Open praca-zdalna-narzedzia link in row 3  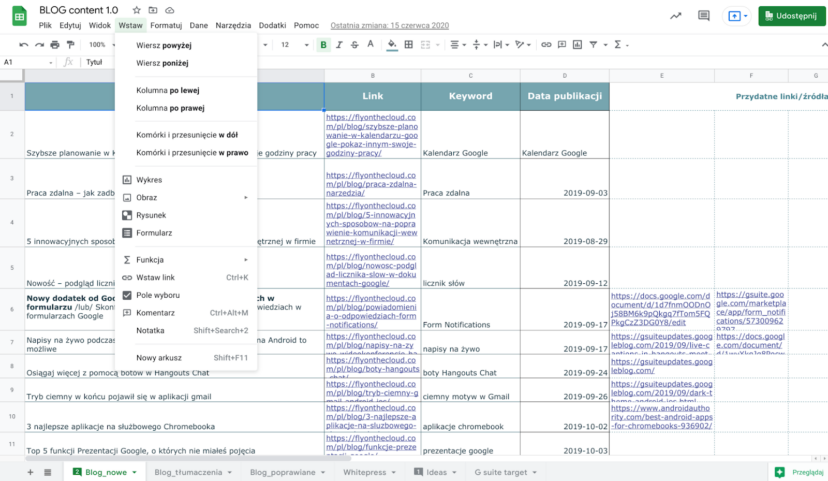tap(371, 184)
